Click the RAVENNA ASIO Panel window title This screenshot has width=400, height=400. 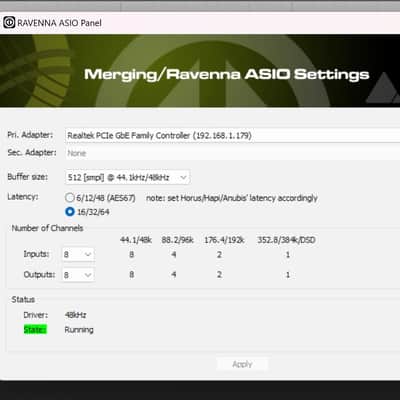point(59,23)
